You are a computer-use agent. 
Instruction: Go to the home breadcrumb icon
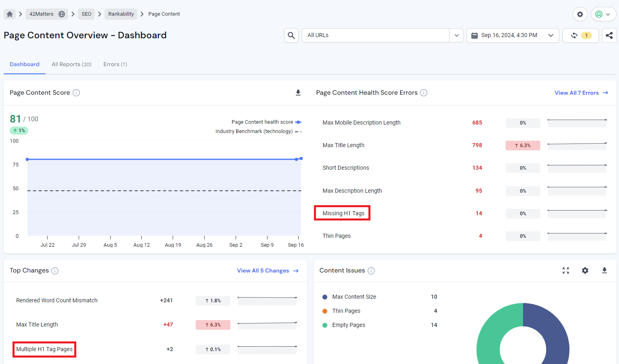click(x=10, y=14)
